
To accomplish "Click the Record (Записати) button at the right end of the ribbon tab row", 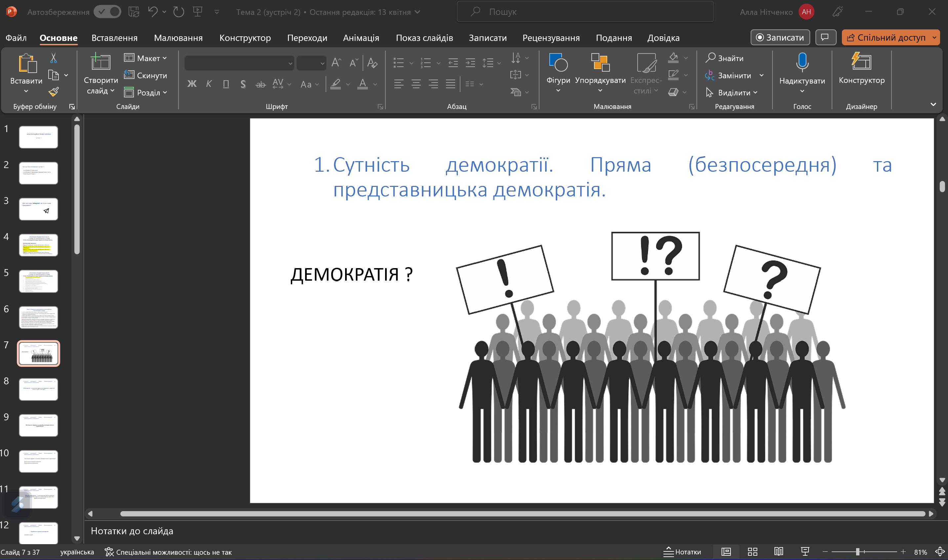I will tap(780, 37).
